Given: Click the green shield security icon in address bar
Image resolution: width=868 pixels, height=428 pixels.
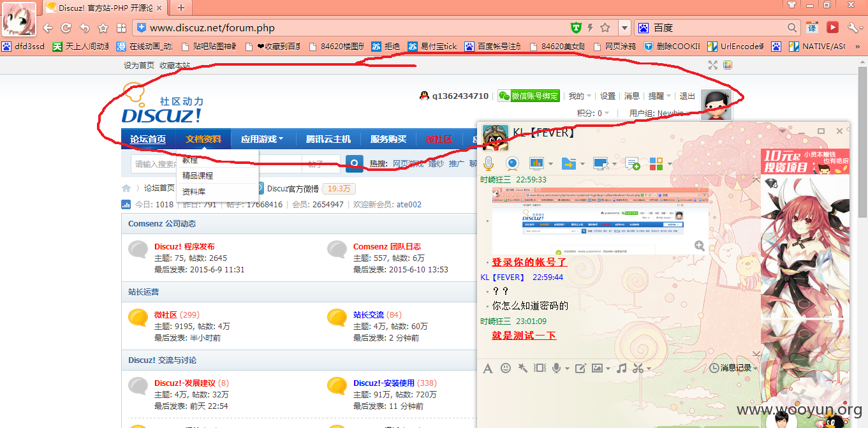Looking at the screenshot, I should 575,28.
